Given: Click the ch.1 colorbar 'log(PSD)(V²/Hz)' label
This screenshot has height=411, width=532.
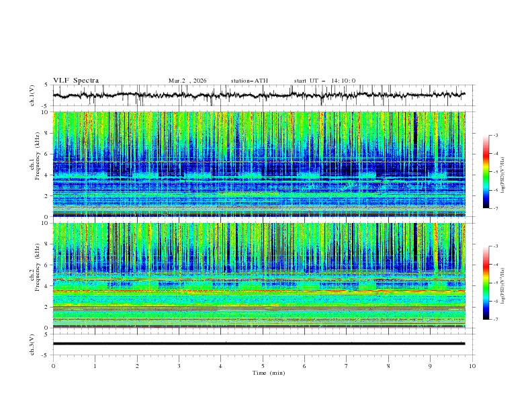Looking at the screenshot, I should (x=503, y=175).
